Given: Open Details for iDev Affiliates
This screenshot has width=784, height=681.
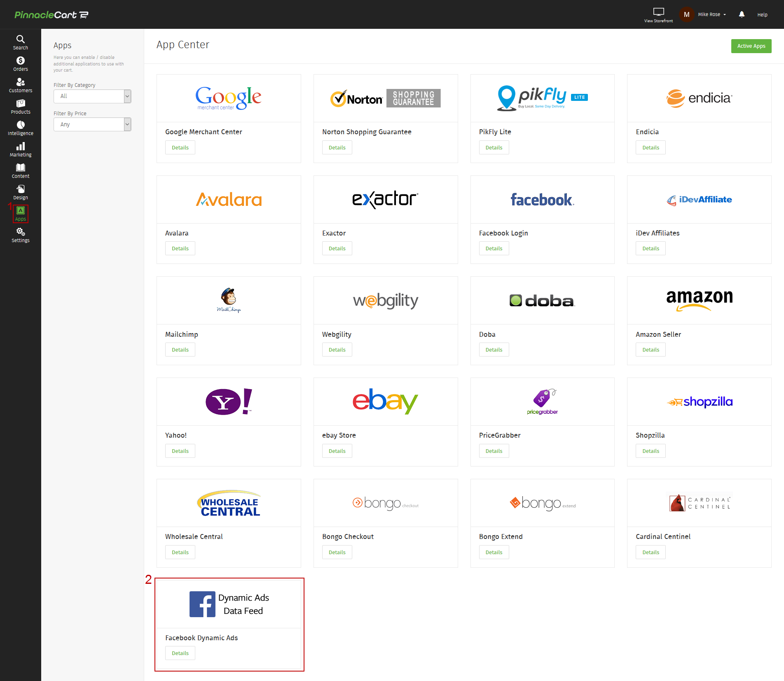Looking at the screenshot, I should tap(651, 248).
